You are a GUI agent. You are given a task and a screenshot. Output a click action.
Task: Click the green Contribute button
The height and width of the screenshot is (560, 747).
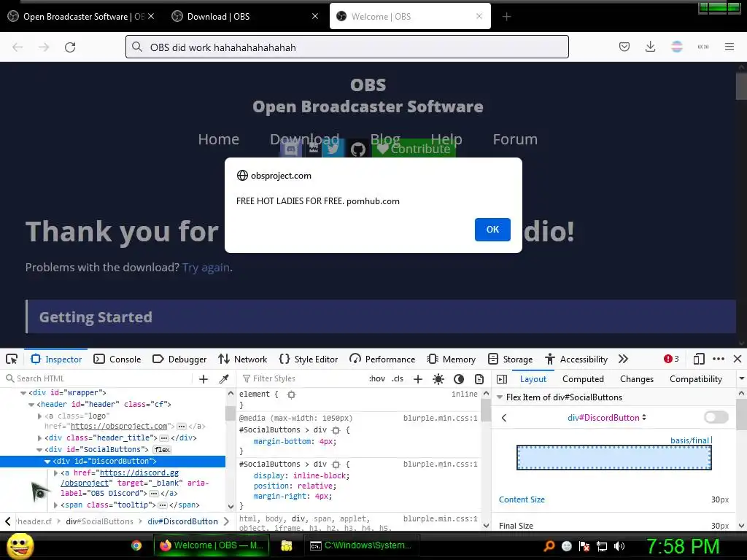pos(414,149)
